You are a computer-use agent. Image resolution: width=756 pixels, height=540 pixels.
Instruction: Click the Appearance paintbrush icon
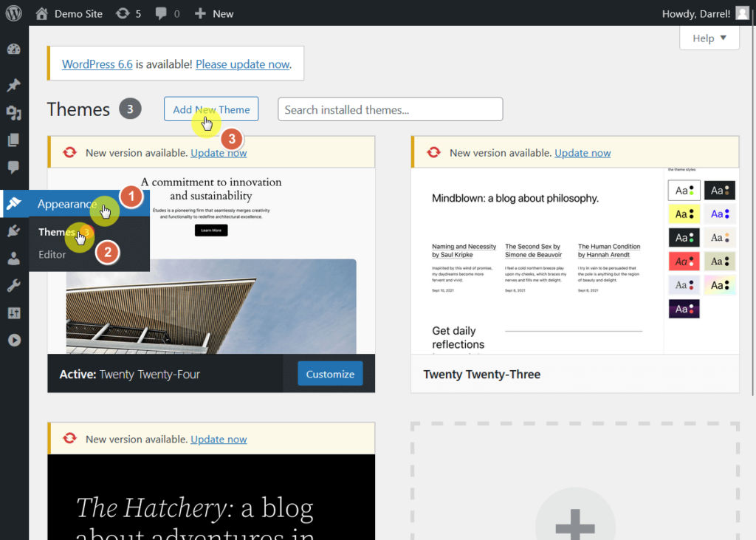tap(14, 203)
